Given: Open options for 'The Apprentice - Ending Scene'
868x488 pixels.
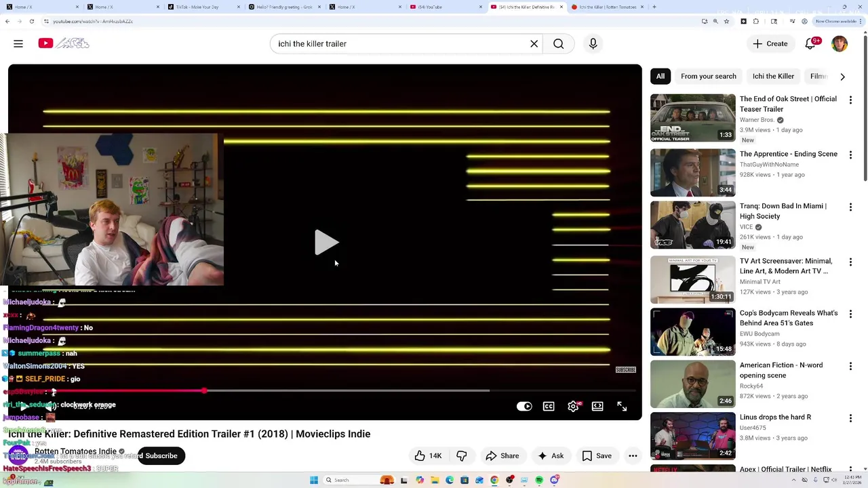Looking at the screenshot, I should pos(850,155).
